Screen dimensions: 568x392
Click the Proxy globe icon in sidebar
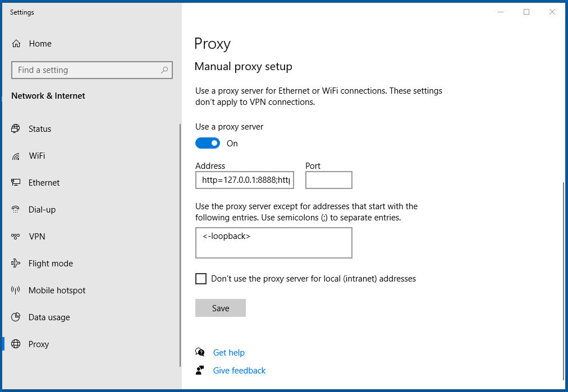(x=16, y=344)
